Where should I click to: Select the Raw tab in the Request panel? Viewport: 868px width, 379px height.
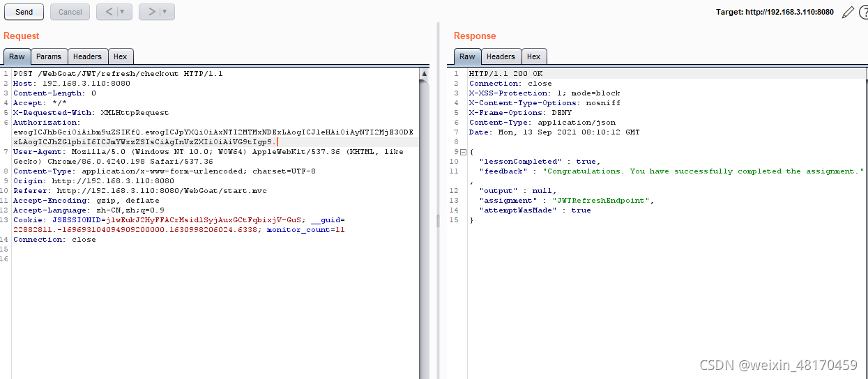17,57
